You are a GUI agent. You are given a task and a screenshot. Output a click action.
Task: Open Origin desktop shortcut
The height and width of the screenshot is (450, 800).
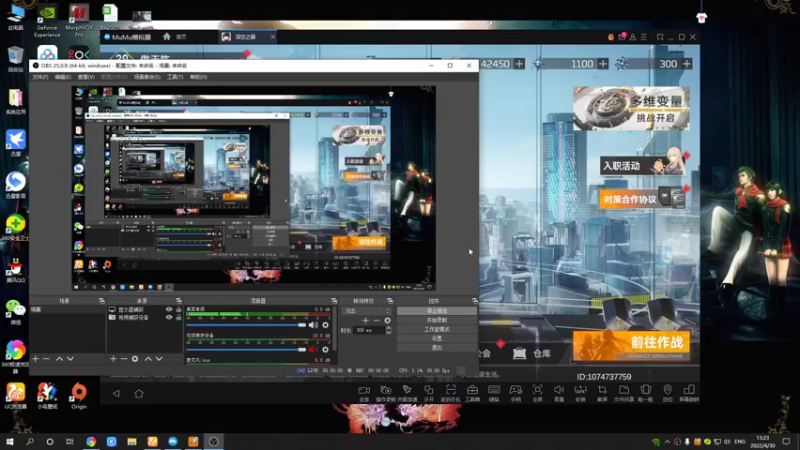(x=79, y=396)
